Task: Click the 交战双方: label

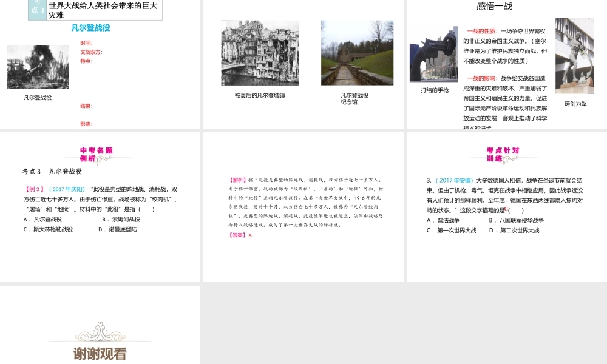Action: click(x=92, y=52)
